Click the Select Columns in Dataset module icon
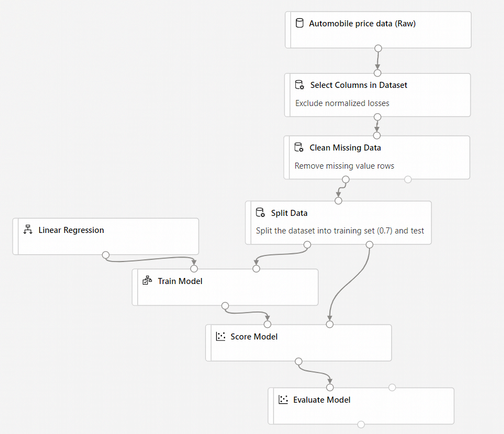The width and height of the screenshot is (504, 434). [300, 85]
